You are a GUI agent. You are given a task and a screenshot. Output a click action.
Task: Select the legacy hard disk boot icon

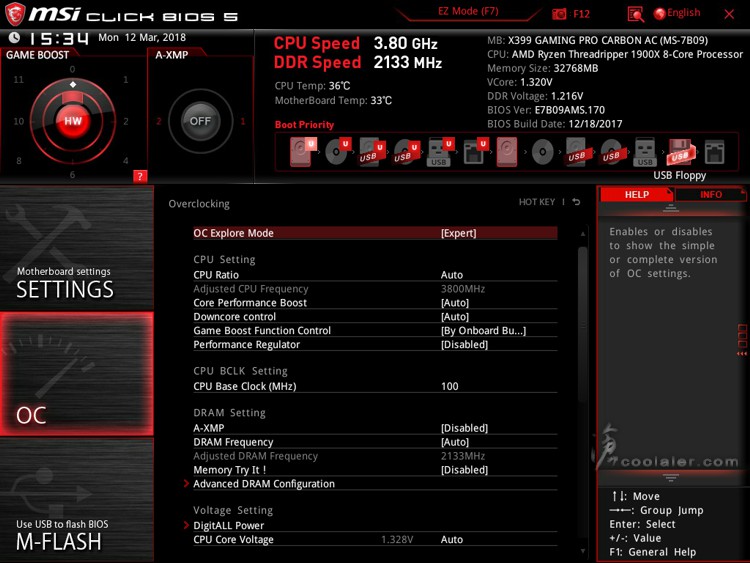coord(507,152)
